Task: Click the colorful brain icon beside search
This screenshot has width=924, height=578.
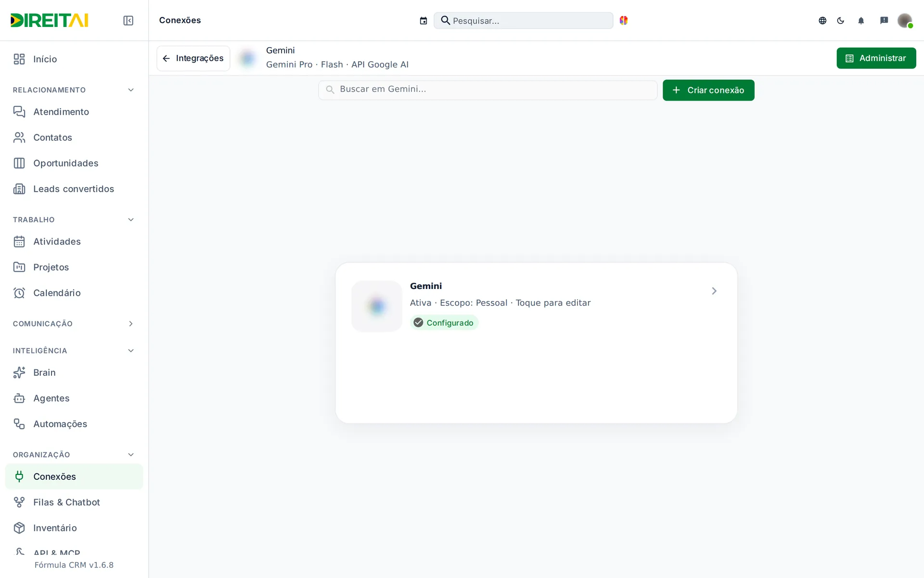Action: (624, 20)
